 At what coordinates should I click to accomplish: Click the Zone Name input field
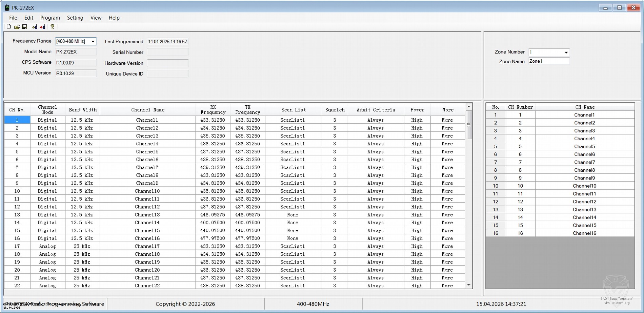pyautogui.click(x=548, y=61)
